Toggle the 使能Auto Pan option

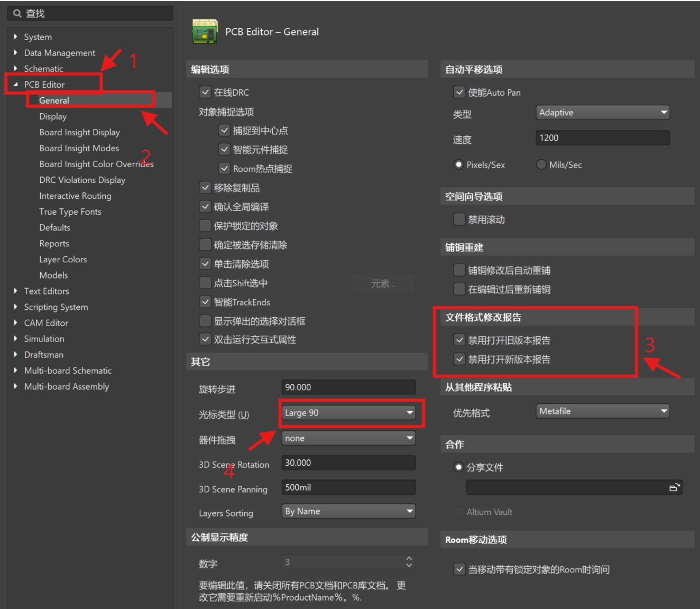coord(459,91)
